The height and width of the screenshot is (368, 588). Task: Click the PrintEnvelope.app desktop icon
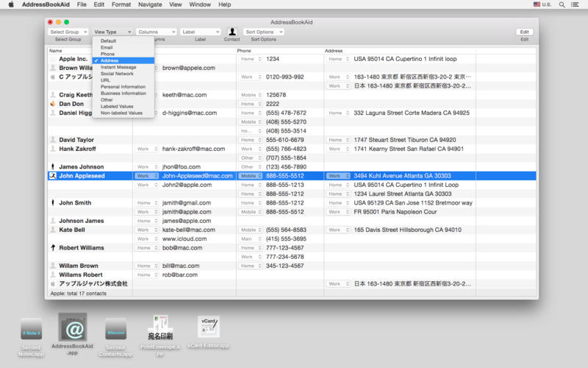[162, 328]
